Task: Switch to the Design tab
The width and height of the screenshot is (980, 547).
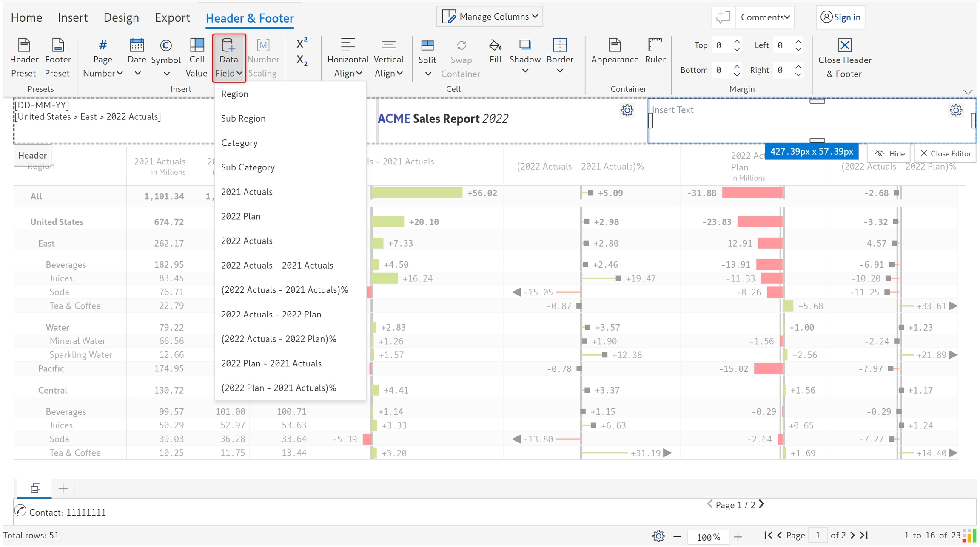Action: click(x=121, y=17)
